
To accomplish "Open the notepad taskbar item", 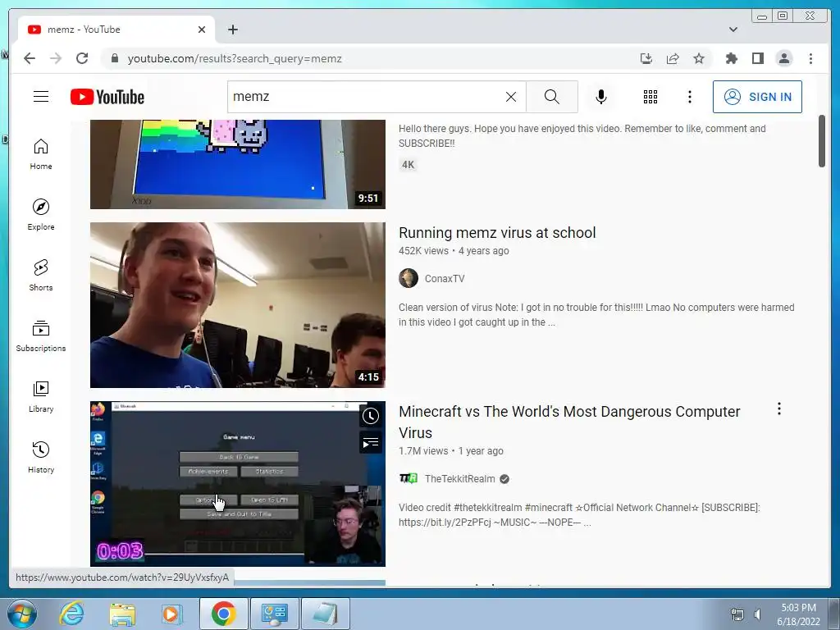I will (x=325, y=614).
